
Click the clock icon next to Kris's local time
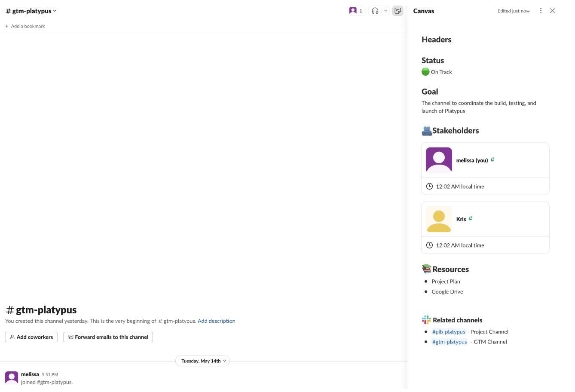[429, 245]
